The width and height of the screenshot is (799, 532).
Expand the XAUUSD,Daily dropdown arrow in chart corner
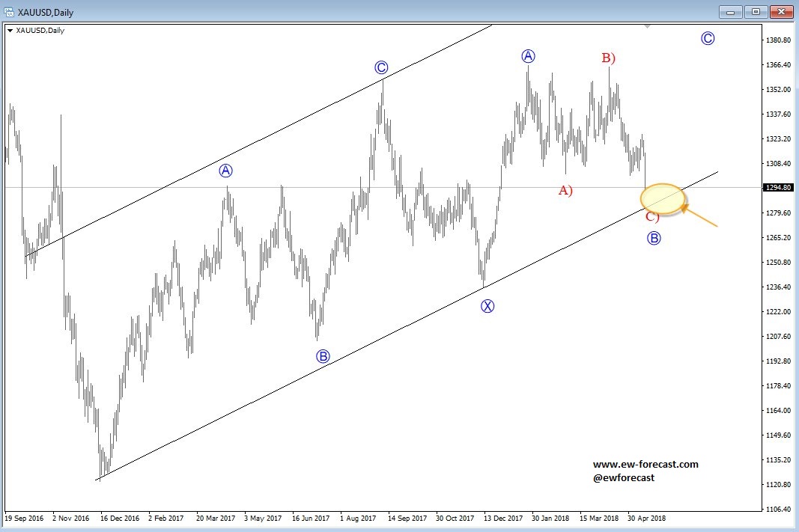[10, 30]
